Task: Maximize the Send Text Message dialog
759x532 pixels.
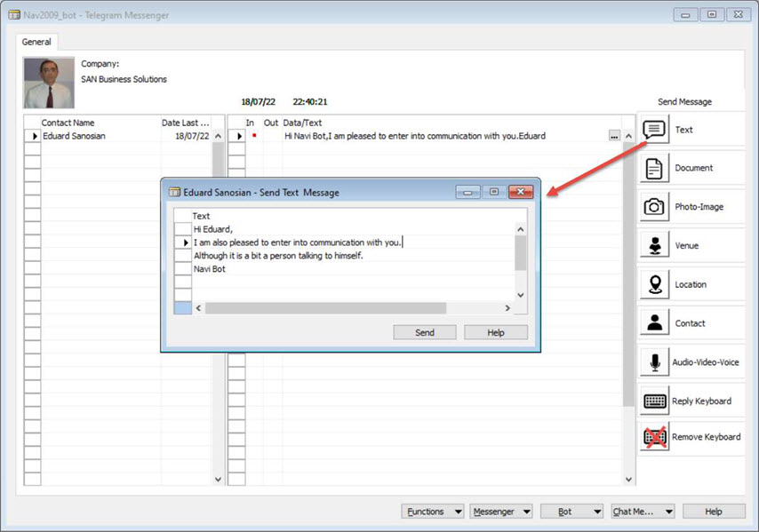Action: [x=494, y=192]
